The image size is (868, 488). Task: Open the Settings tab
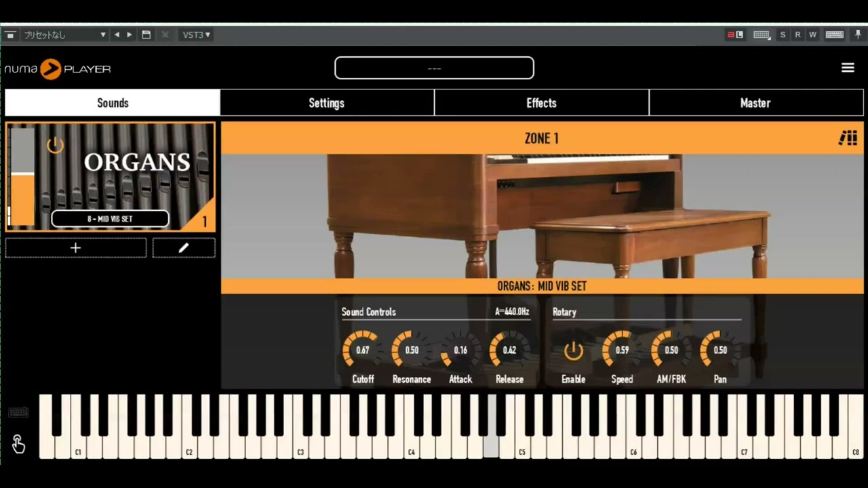[327, 103]
